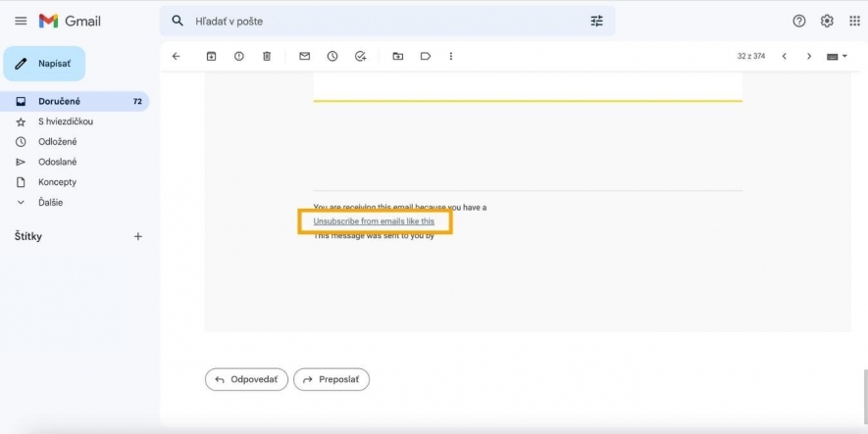Add the email to Tasks

(x=360, y=56)
